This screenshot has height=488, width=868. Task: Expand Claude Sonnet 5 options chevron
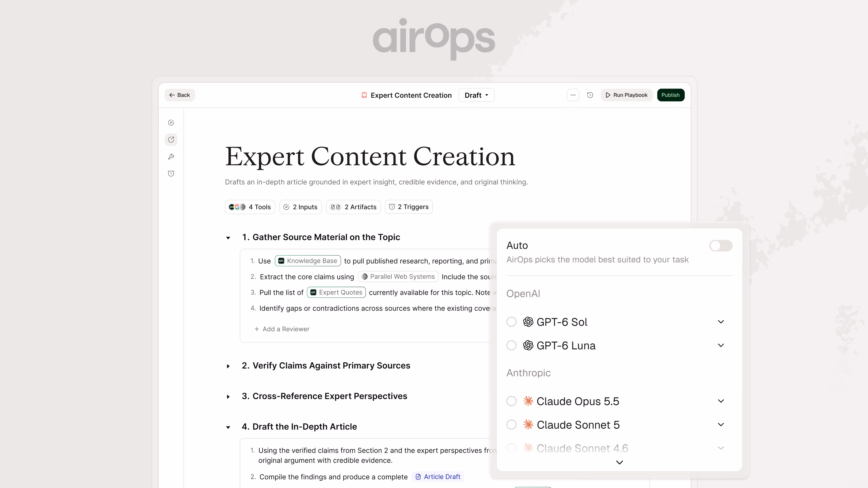tap(721, 425)
